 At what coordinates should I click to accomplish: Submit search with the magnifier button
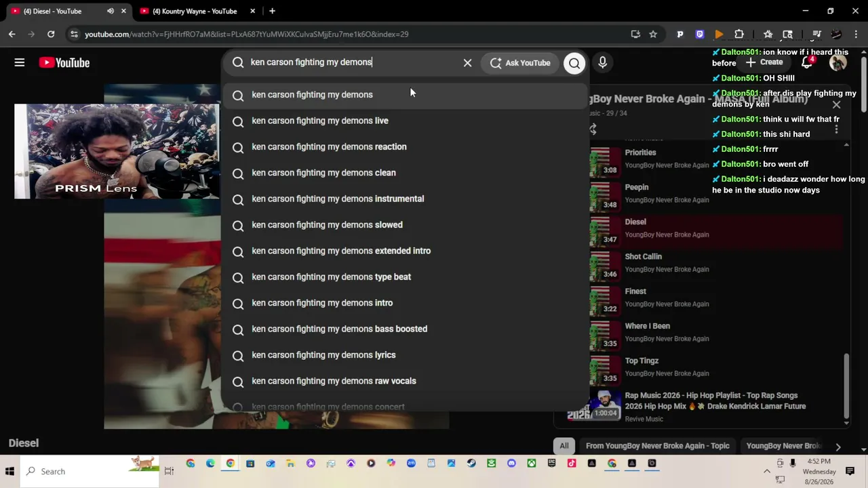pos(574,63)
